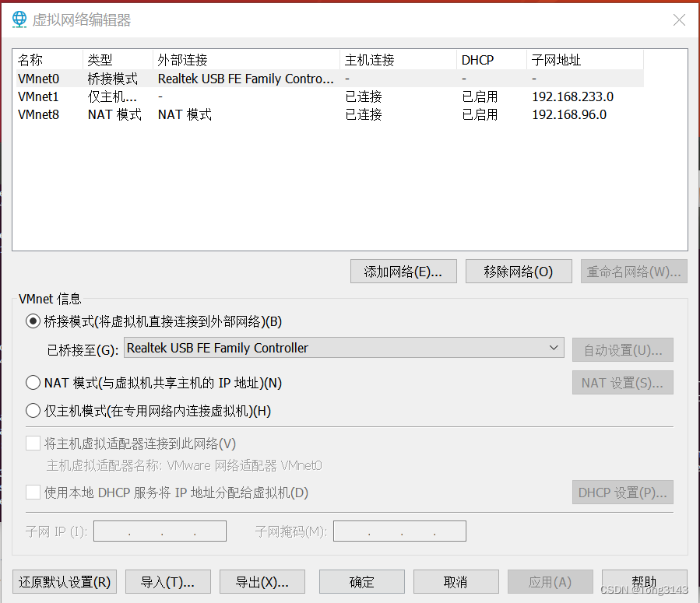Click 主机连接 column header
This screenshot has width=700, height=603.
(398, 60)
